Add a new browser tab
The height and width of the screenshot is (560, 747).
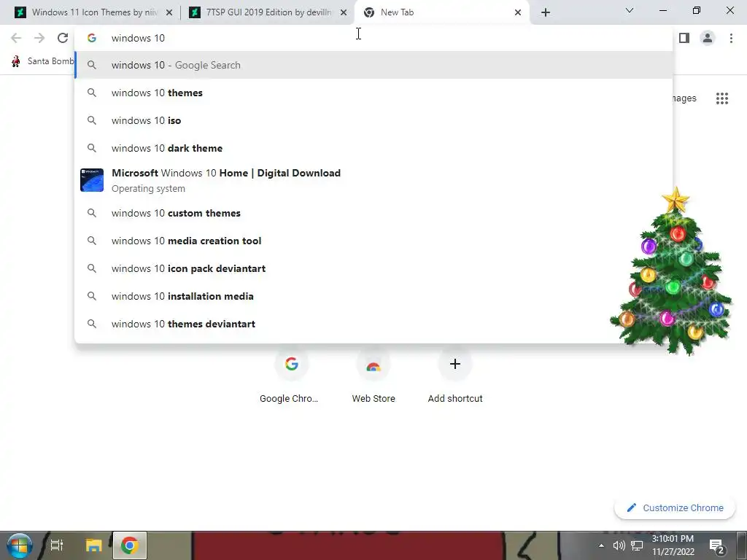pyautogui.click(x=546, y=13)
